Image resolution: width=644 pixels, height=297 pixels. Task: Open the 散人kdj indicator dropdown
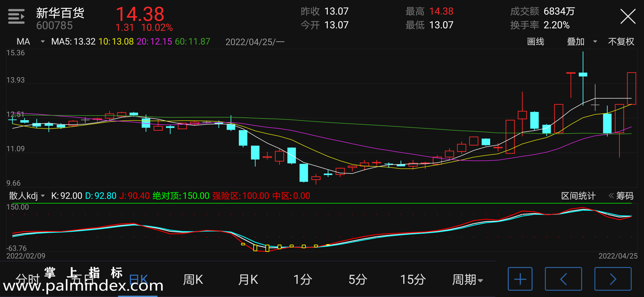tap(27, 196)
